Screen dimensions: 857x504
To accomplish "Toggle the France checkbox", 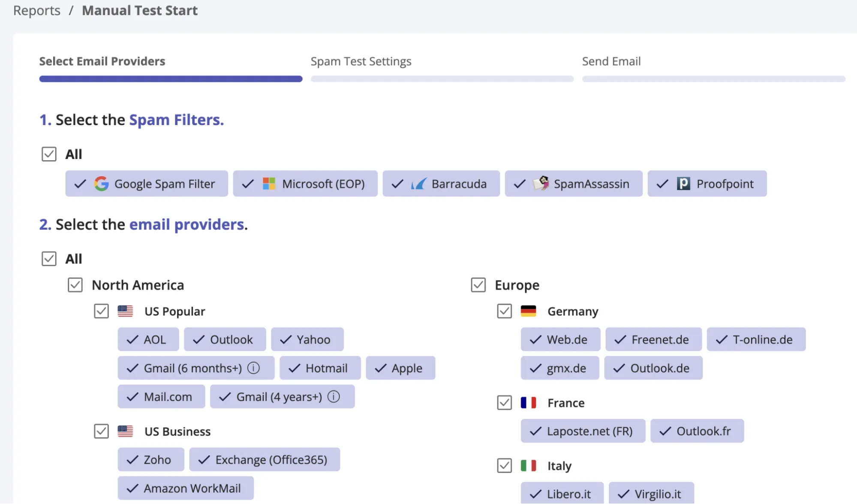I will pos(504,403).
